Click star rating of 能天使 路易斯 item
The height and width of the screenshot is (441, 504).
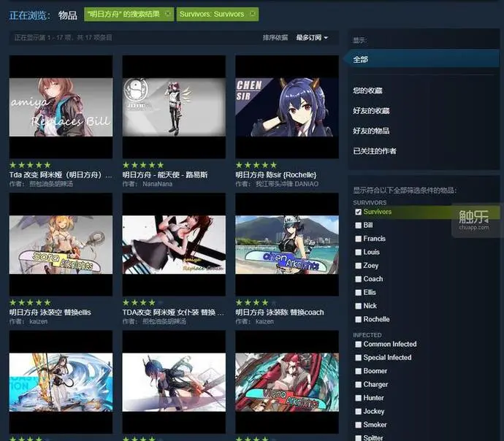coord(143,165)
